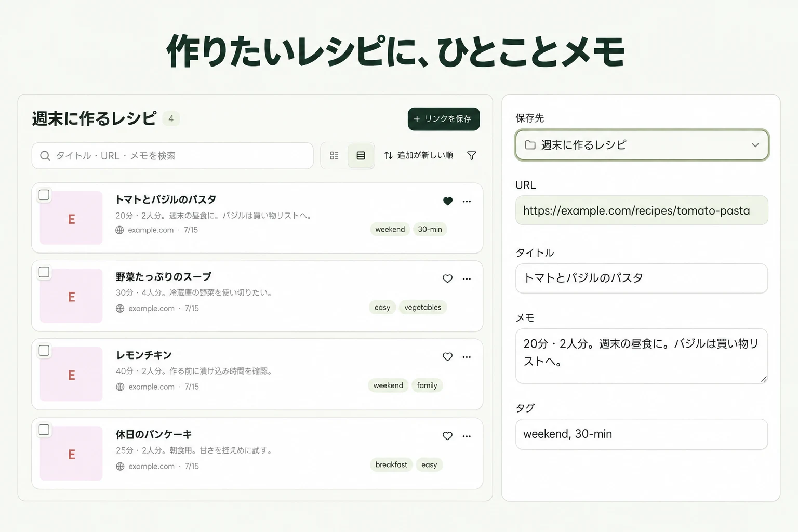Screen dimensions: 798x532
Task: Open the filter funnel icon
Action: pos(472,155)
